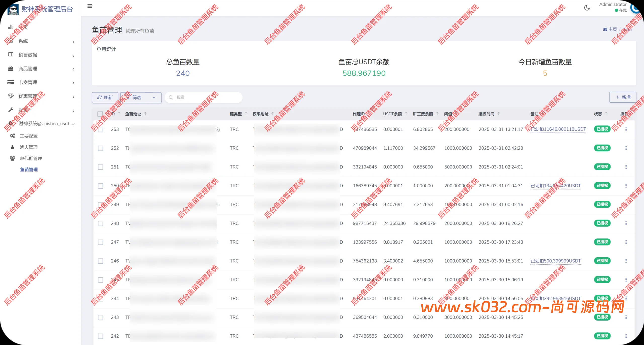Check the checkbox for row 252
Image resolution: width=644 pixels, height=345 pixels.
coord(100,148)
